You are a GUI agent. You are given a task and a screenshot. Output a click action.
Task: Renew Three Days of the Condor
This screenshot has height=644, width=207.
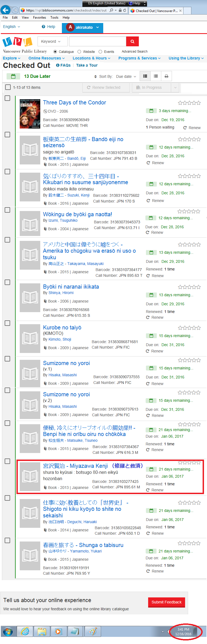(x=192, y=128)
